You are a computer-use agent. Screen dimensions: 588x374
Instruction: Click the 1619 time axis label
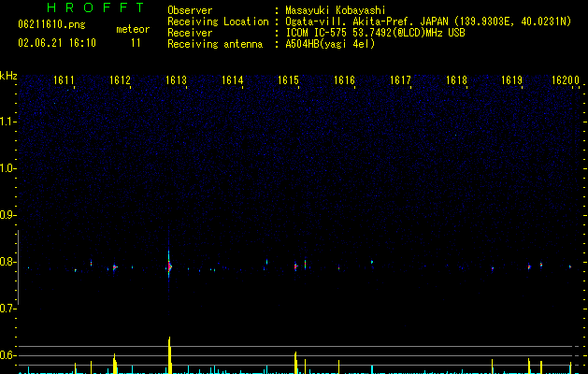(512, 80)
